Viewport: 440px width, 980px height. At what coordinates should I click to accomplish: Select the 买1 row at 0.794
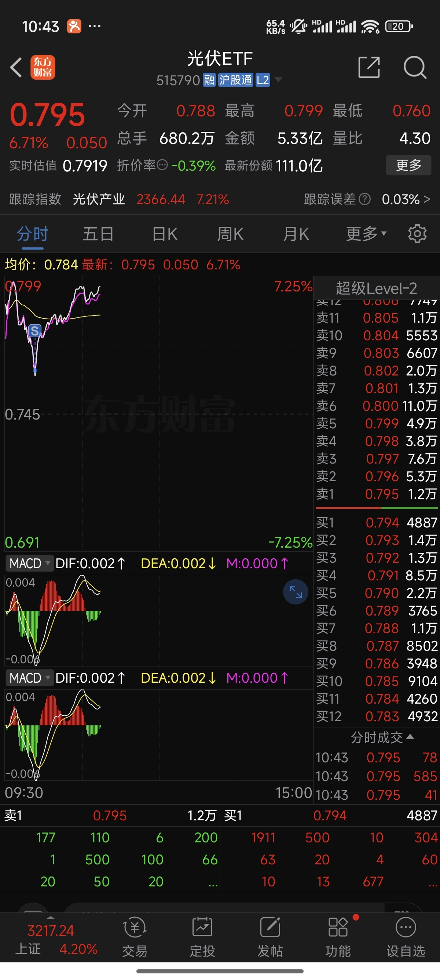click(377, 522)
